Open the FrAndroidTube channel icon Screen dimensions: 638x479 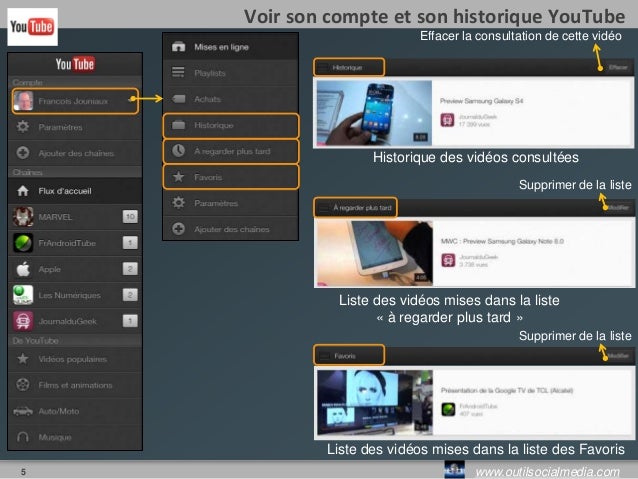click(x=23, y=243)
